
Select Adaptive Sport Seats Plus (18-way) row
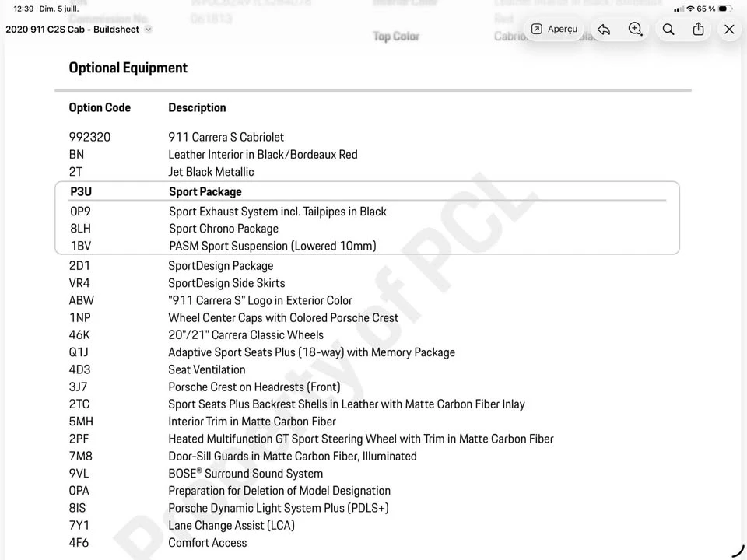point(311,352)
